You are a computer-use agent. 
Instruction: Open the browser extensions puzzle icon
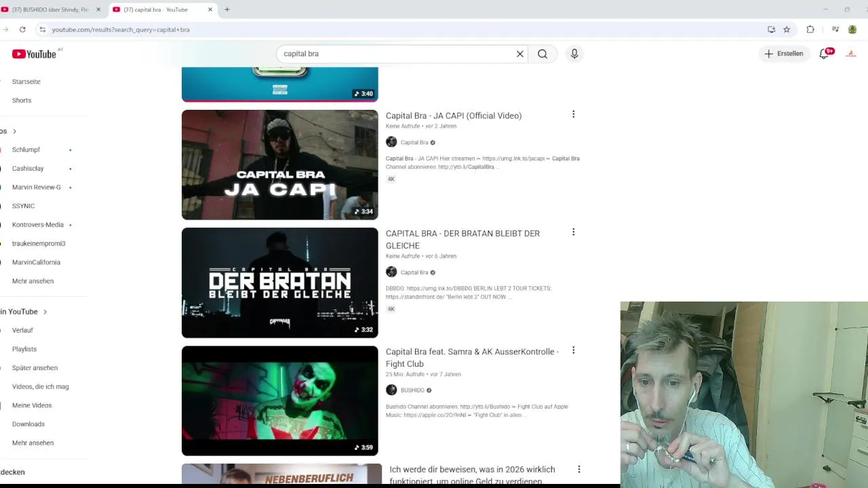pyautogui.click(x=810, y=29)
